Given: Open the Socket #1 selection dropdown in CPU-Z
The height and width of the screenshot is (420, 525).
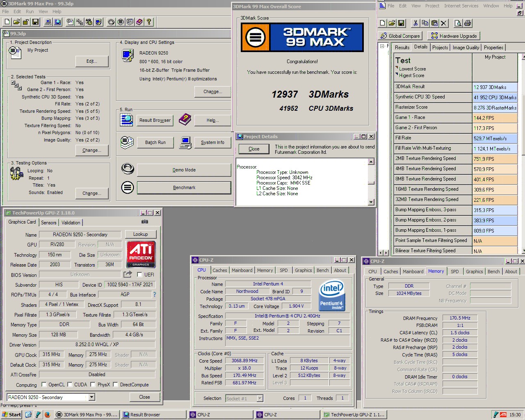Looking at the screenshot, I should coord(260,398).
